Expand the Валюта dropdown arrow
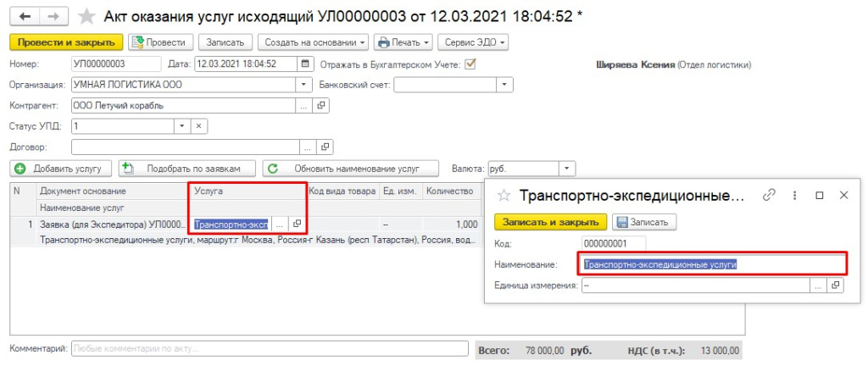868x366 pixels. [567, 169]
